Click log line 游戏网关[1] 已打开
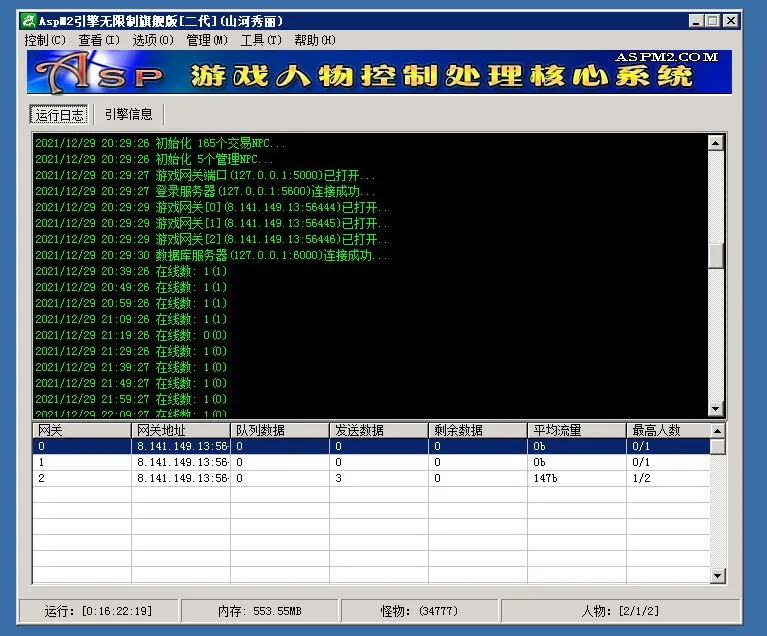This screenshot has width=767, height=636. (211, 223)
